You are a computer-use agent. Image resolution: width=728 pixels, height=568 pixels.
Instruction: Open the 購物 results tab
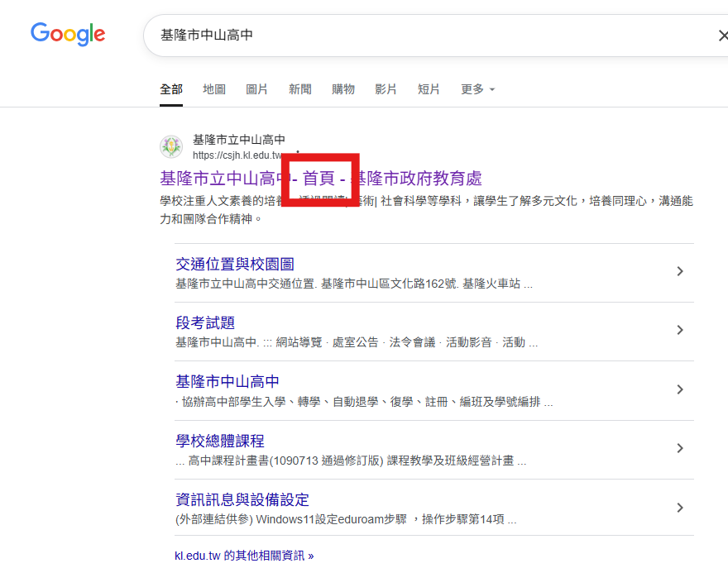343,89
